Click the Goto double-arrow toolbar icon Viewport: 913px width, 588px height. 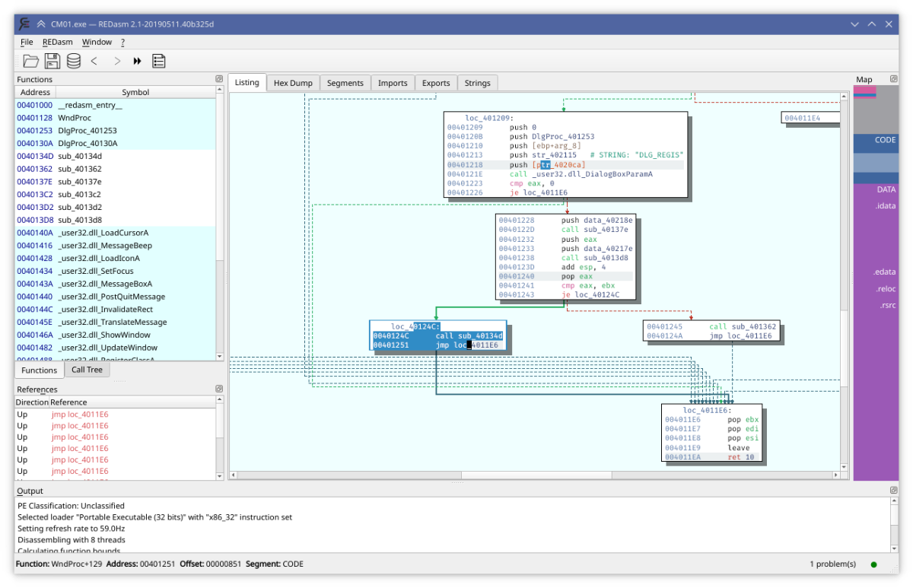pos(138,61)
